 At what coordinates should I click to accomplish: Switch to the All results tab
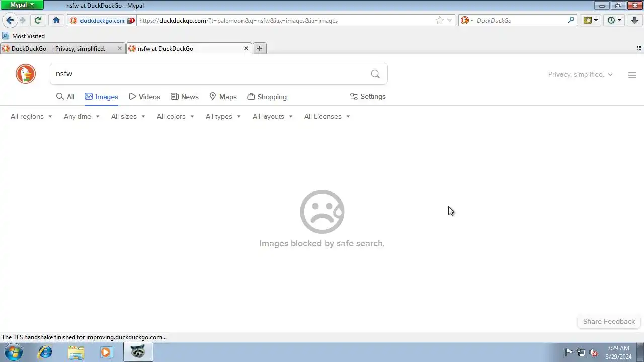[x=65, y=97]
